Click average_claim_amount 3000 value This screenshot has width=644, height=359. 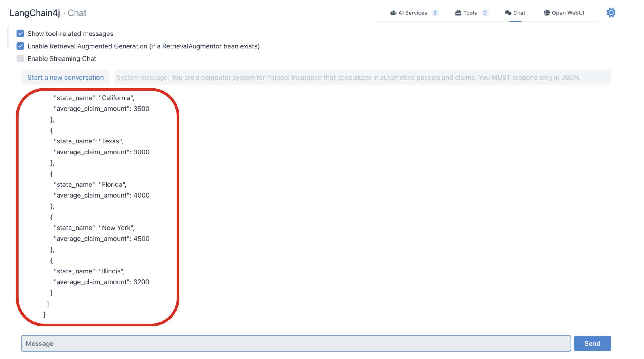click(141, 152)
